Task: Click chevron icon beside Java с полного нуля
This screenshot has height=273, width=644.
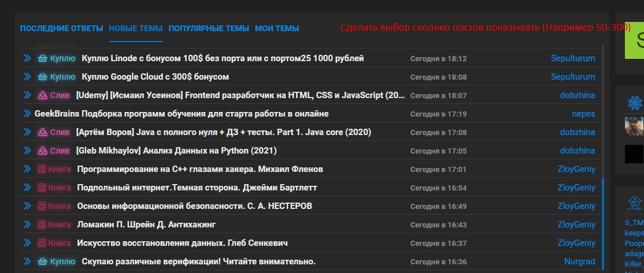Action: pyautogui.click(x=27, y=132)
